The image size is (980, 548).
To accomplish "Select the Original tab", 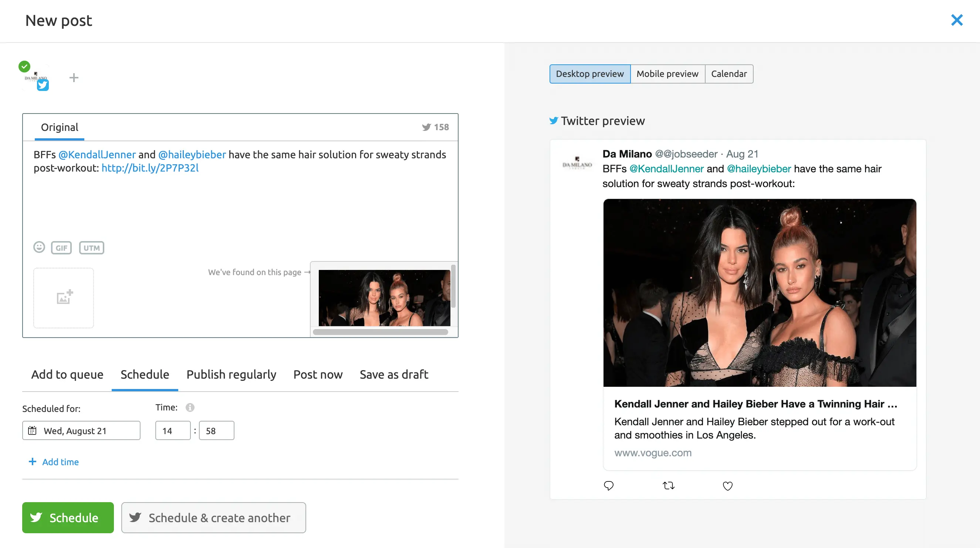I will pyautogui.click(x=59, y=127).
